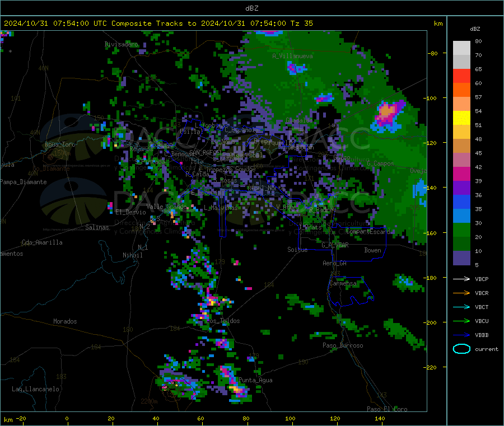Click the Guadales place label
The height and width of the screenshot is (426, 504).
tap(299, 120)
